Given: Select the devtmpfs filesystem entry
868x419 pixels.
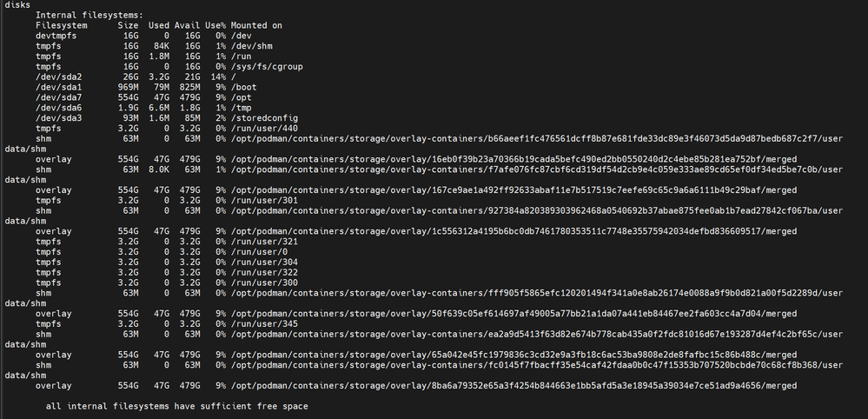Looking at the screenshot, I should 56,36.
